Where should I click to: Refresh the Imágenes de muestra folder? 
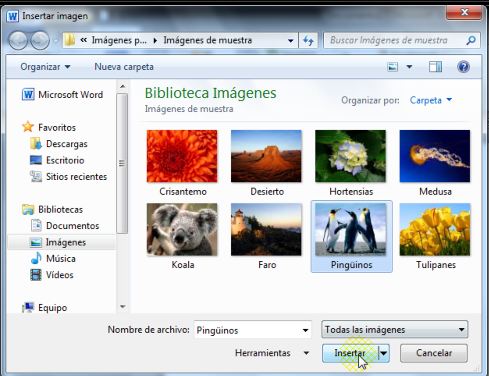[308, 41]
